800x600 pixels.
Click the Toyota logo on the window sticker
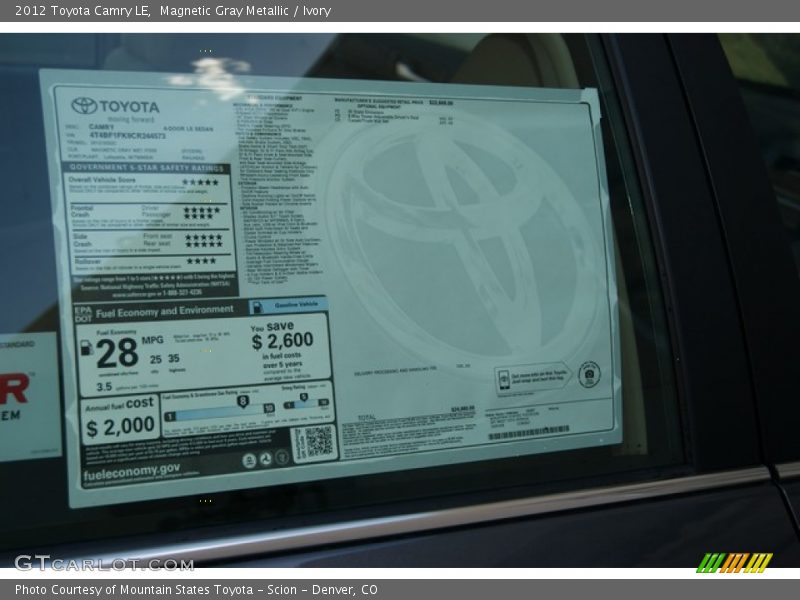pyautogui.click(x=85, y=106)
